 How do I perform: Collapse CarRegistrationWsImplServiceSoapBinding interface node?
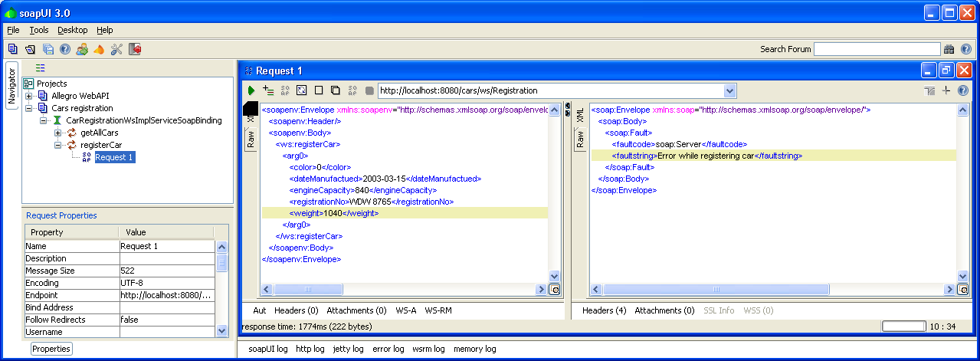pyautogui.click(x=44, y=120)
